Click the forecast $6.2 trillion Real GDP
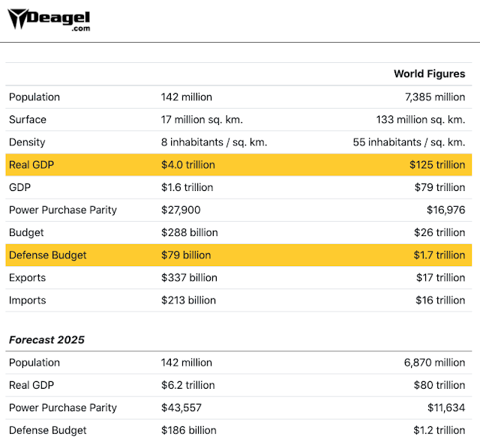The width and height of the screenshot is (480, 448). click(x=187, y=385)
